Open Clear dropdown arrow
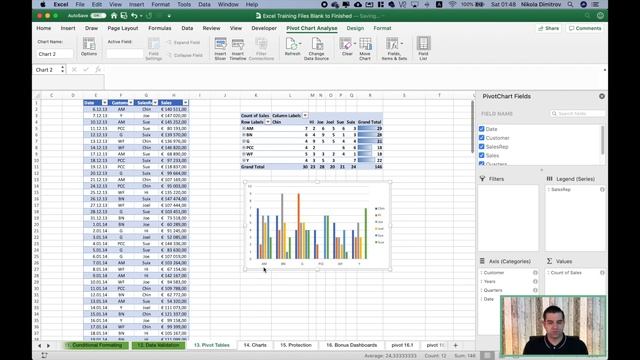This screenshot has width=640, height=360. pyautogui.click(x=355, y=43)
